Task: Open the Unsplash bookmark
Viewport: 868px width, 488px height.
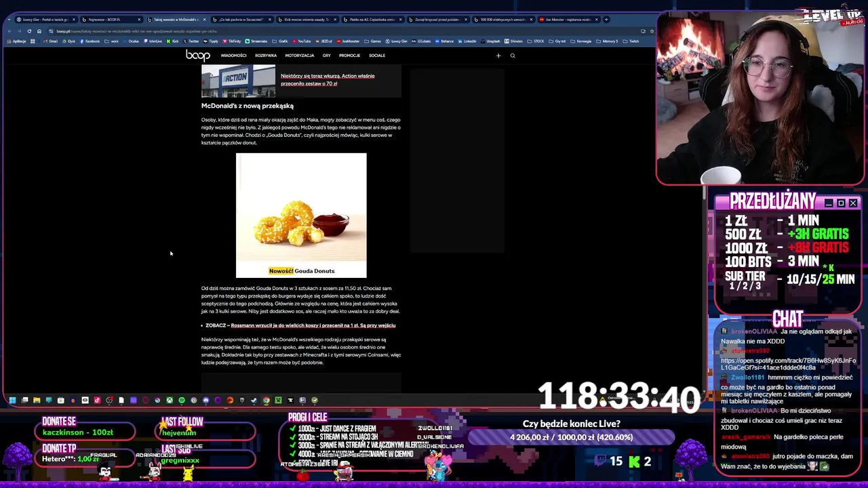Action: (491, 41)
